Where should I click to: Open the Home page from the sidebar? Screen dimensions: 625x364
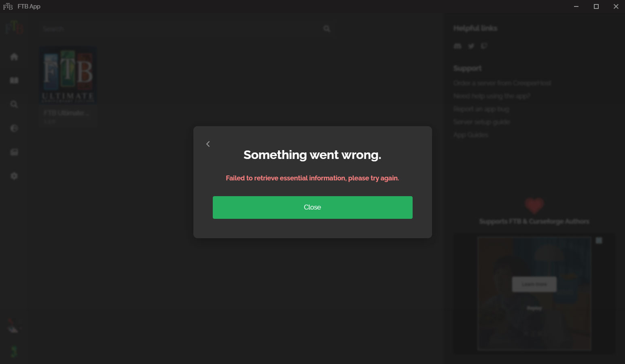pos(14,57)
